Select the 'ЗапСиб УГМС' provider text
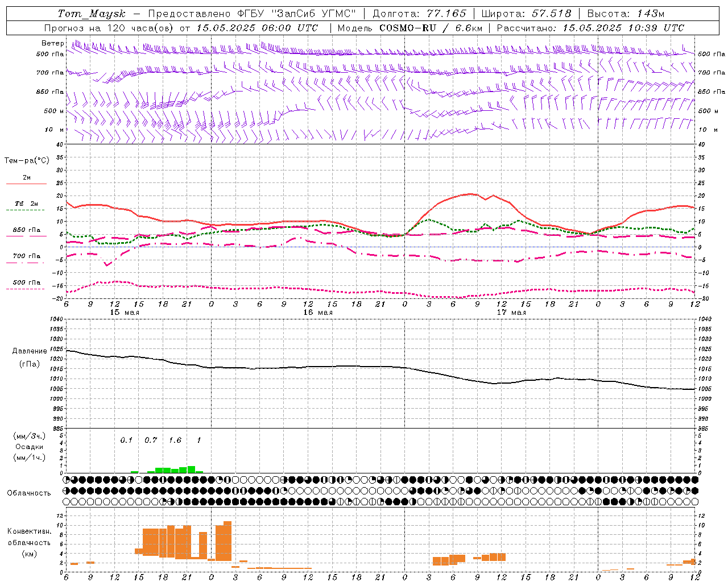 pyautogui.click(x=313, y=14)
